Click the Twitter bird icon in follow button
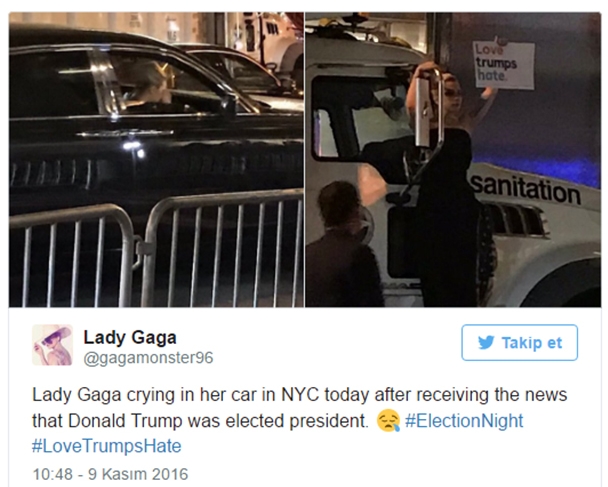Viewport: 608px width, 487px height. point(486,343)
